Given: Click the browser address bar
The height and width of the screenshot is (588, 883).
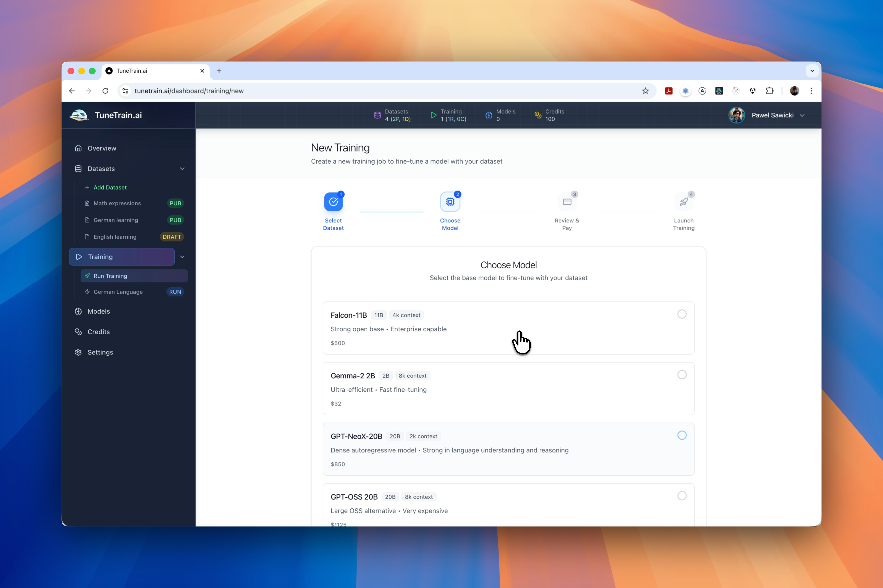Looking at the screenshot, I should [262, 91].
